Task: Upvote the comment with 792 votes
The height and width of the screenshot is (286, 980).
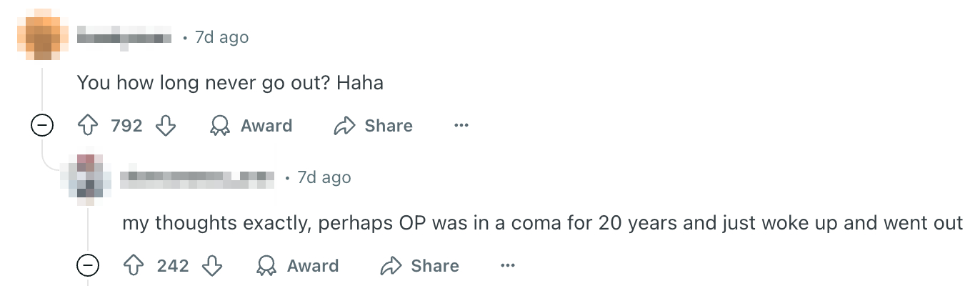Action: coord(88,126)
